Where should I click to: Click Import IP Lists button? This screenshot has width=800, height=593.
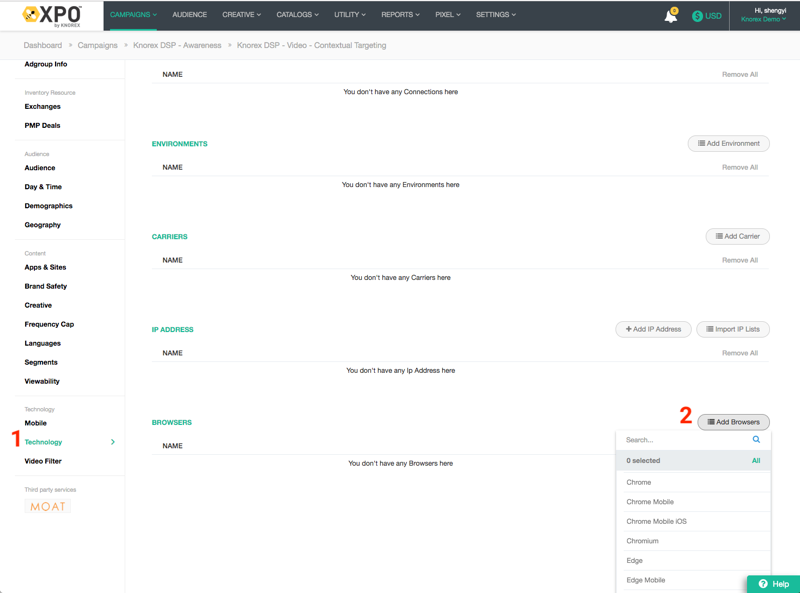tap(733, 329)
